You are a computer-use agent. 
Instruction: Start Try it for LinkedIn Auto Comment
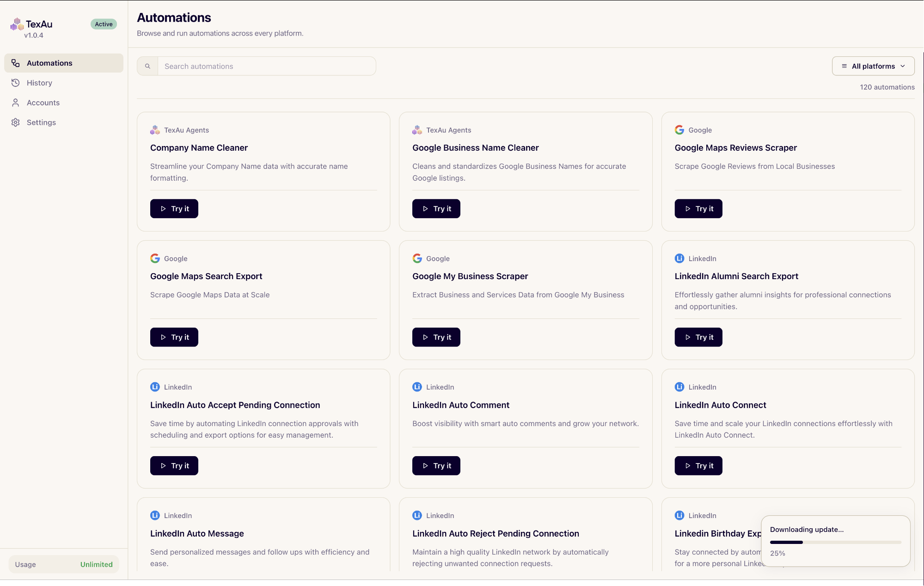coord(436,466)
